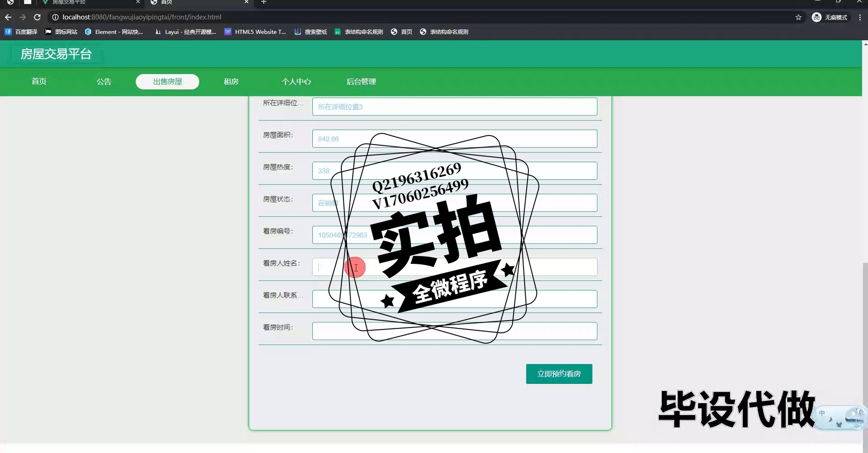
Task: Open the Element bookmark
Action: (114, 32)
